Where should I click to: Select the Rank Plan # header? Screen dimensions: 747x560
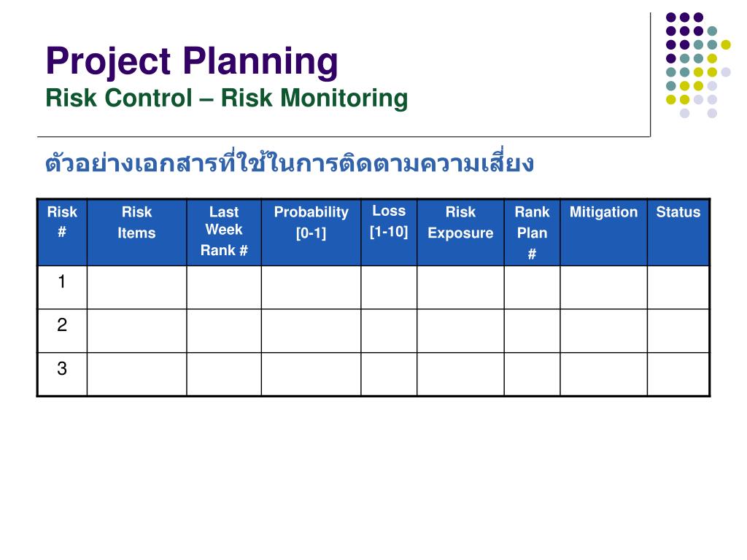(532, 233)
